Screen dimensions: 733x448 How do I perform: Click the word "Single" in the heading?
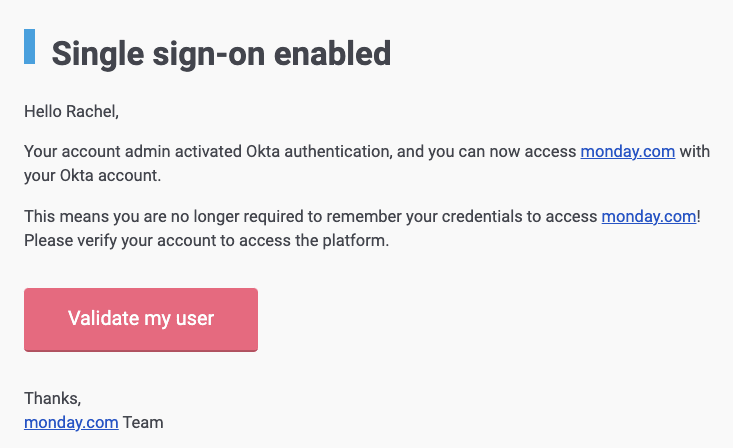click(98, 53)
